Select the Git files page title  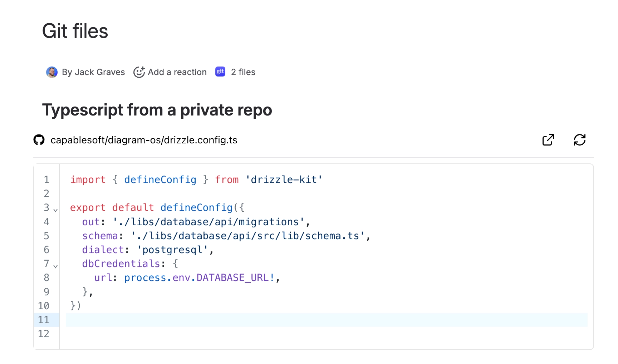75,31
